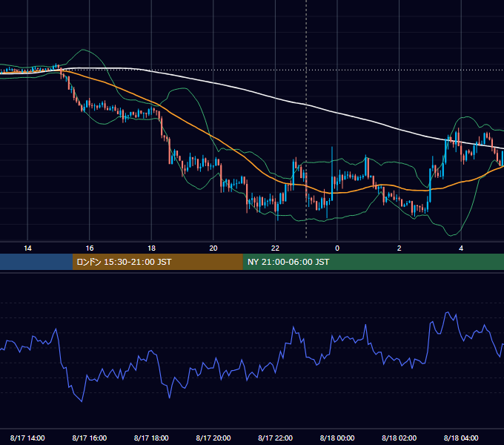Click the NY 21:00-06:00 JST session bar

click(373, 262)
